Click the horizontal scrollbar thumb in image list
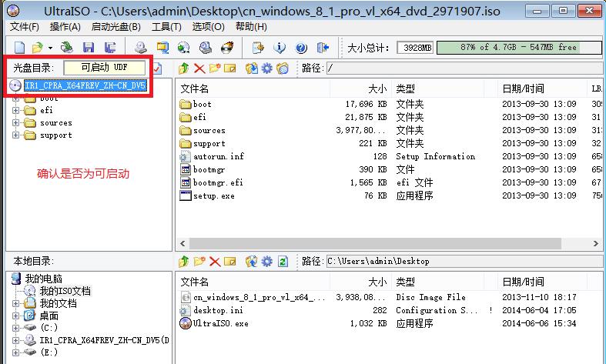 point(375,243)
